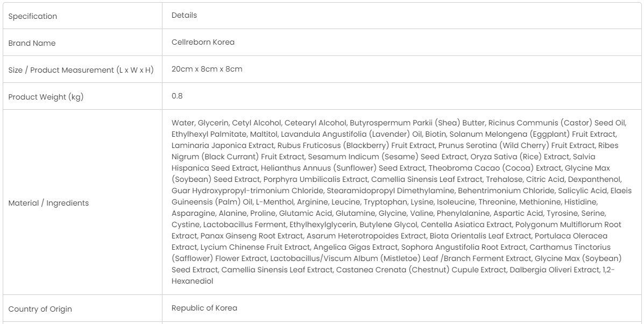Screen dimensions: 644x324
Task: Select the Product Weight (kg) label
Action: [x=46, y=97]
